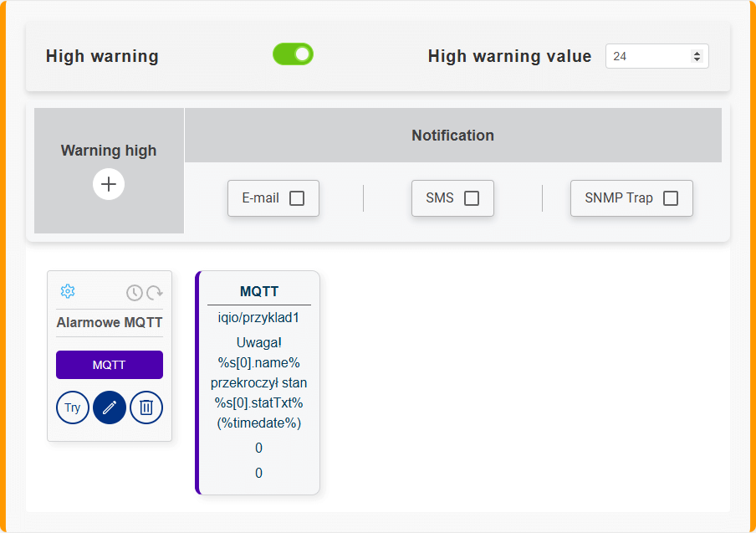Open the Alarmowe MQTT gear settings
The width and height of the screenshot is (756, 533).
coord(68,291)
